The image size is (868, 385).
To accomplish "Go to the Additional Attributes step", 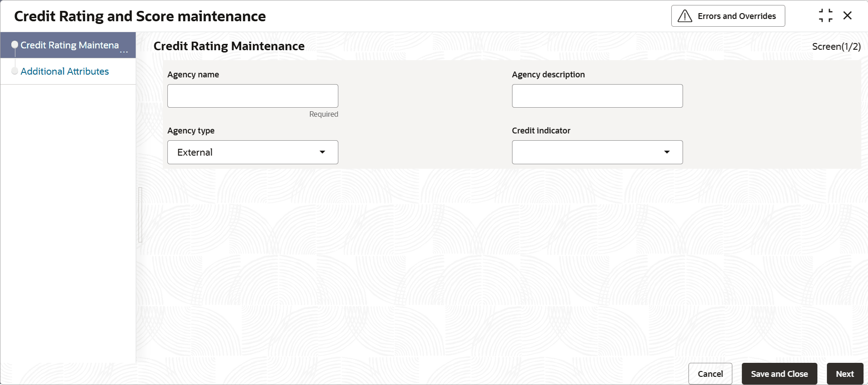I will click(65, 71).
